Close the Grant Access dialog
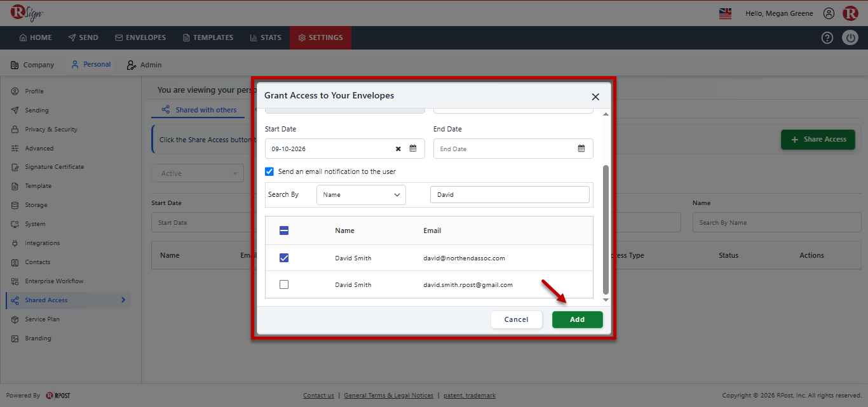 595,97
